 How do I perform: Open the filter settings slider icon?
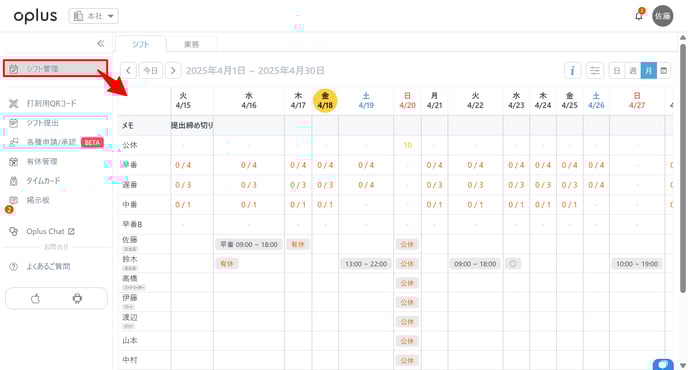595,70
